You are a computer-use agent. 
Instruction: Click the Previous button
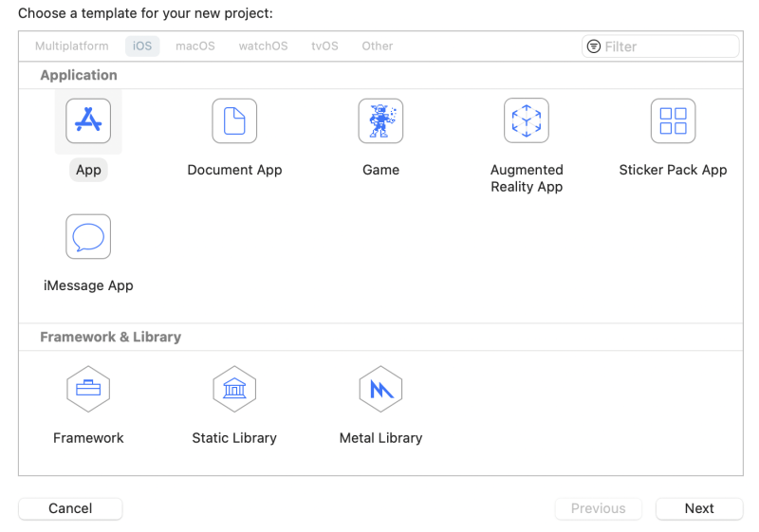(599, 508)
